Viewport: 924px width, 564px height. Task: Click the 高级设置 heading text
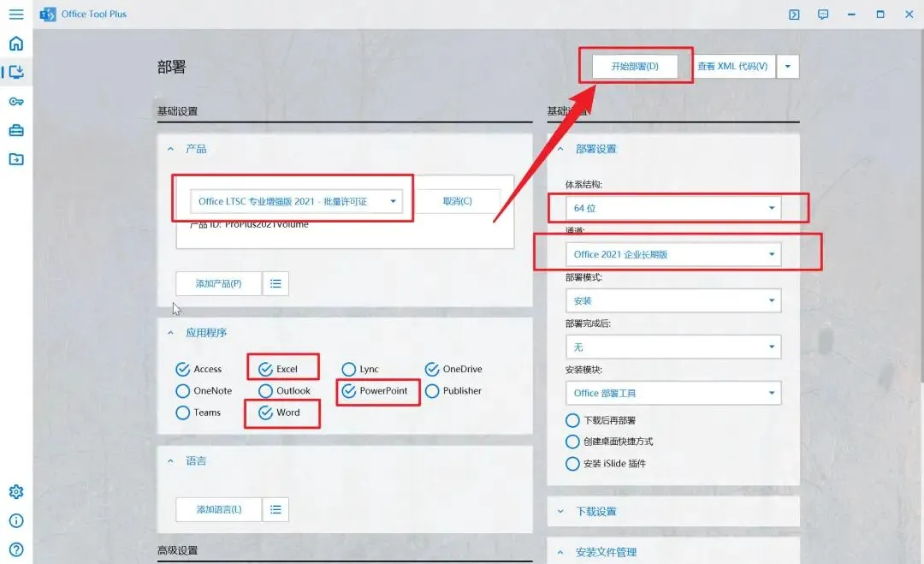coord(177,550)
